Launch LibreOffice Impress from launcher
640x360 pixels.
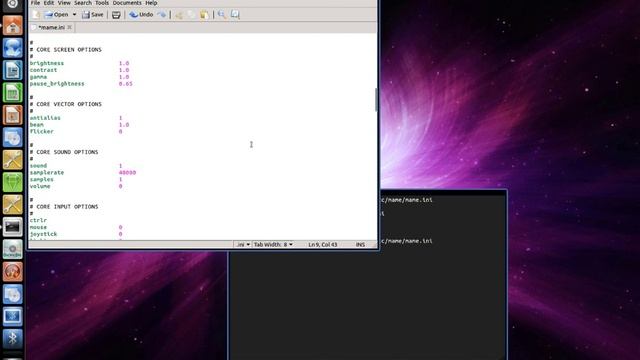(x=13, y=115)
